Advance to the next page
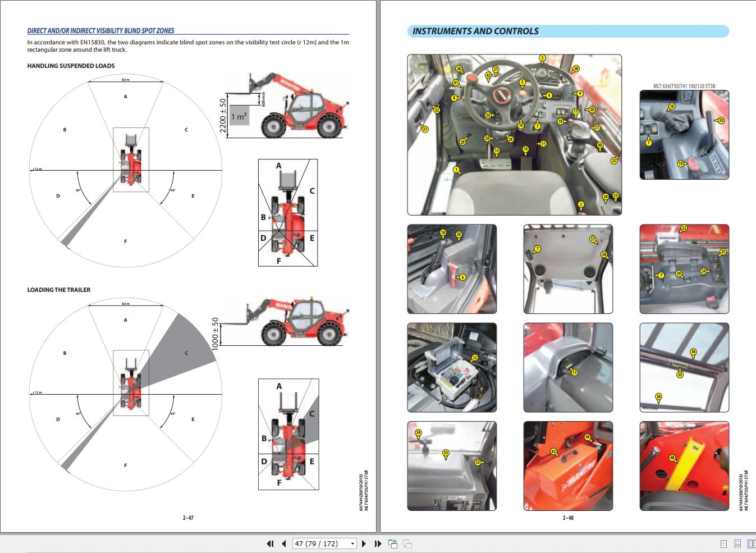The image size is (756, 553). tap(364, 543)
